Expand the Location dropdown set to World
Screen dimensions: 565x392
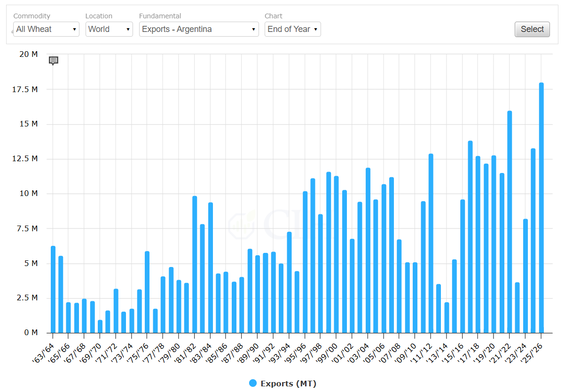coord(109,29)
